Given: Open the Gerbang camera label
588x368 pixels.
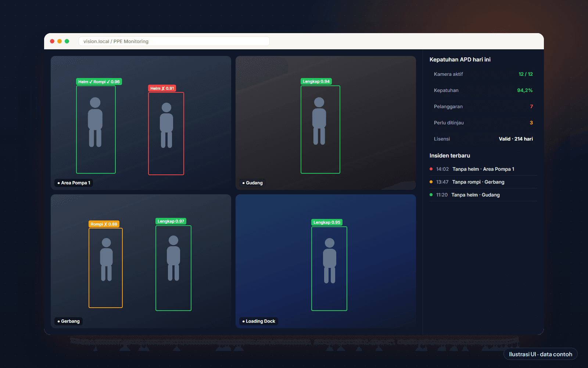Looking at the screenshot, I should [68, 321].
